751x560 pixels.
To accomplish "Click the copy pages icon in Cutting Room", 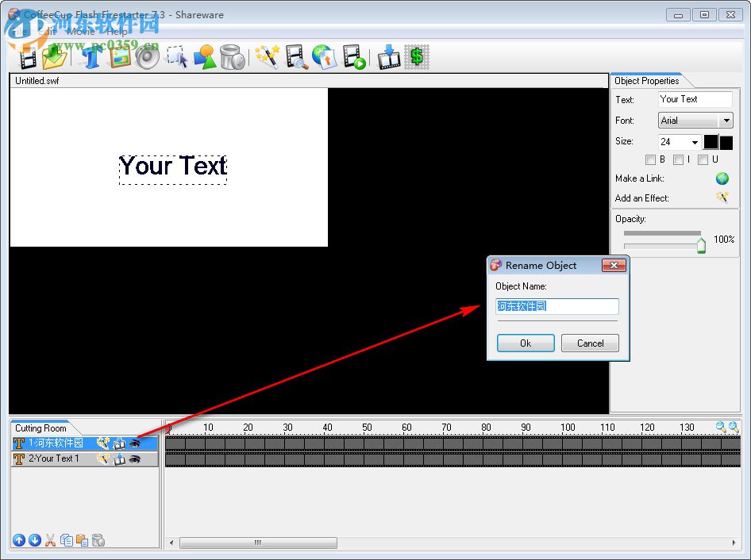I will (67, 540).
